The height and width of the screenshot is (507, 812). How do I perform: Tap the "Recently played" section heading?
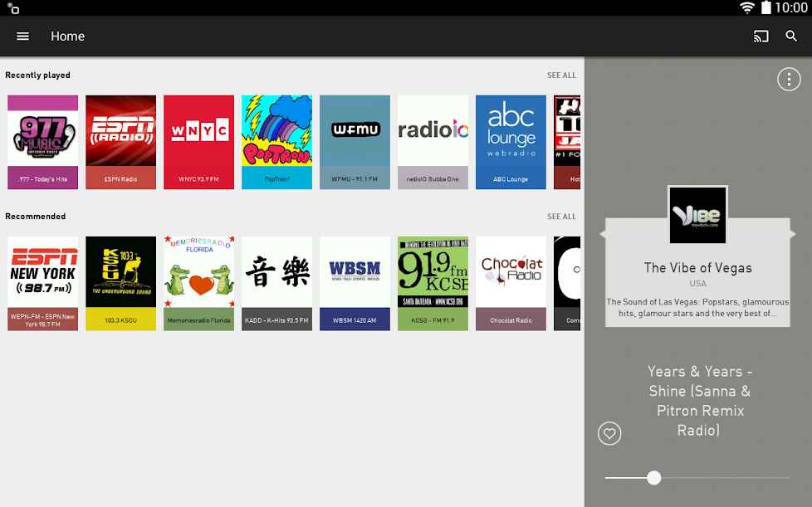[x=38, y=75]
